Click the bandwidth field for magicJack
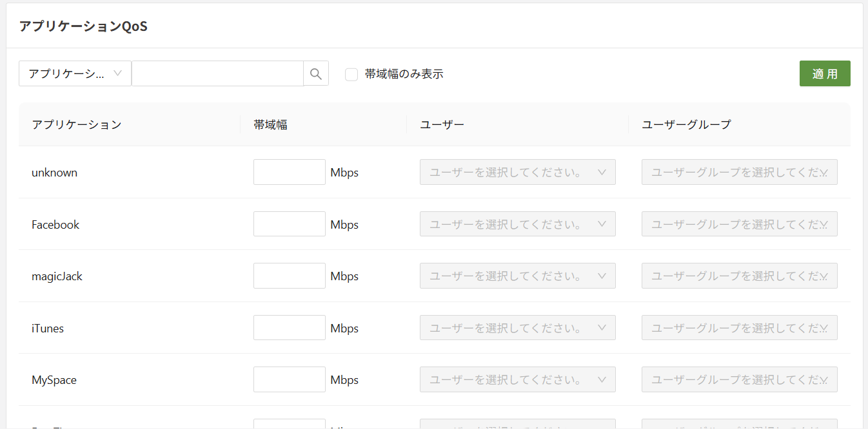This screenshot has height=429, width=868. pyautogui.click(x=289, y=276)
